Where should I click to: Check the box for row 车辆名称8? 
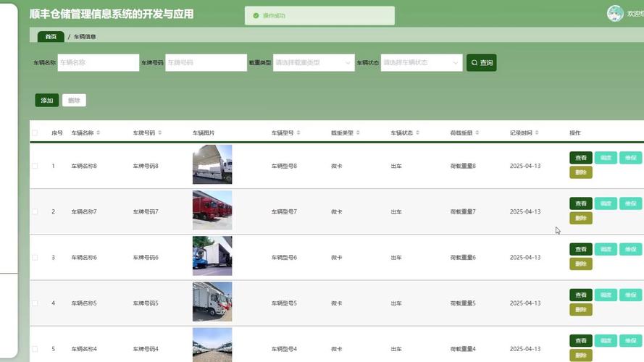pyautogui.click(x=35, y=166)
